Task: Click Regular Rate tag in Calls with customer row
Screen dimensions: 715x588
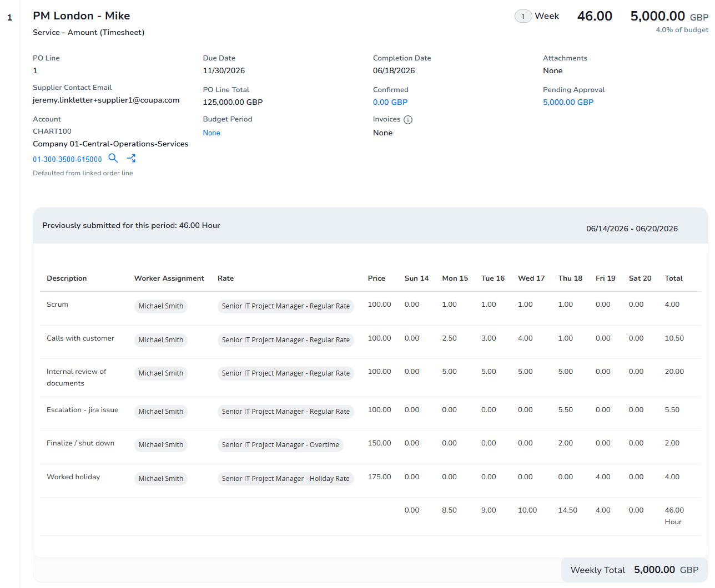Action: point(286,340)
